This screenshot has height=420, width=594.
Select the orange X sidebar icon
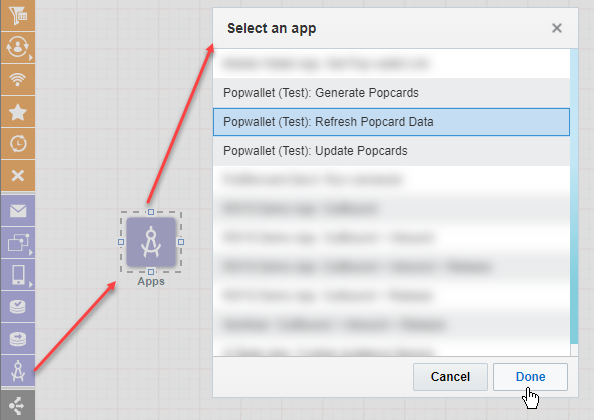pos(17,175)
